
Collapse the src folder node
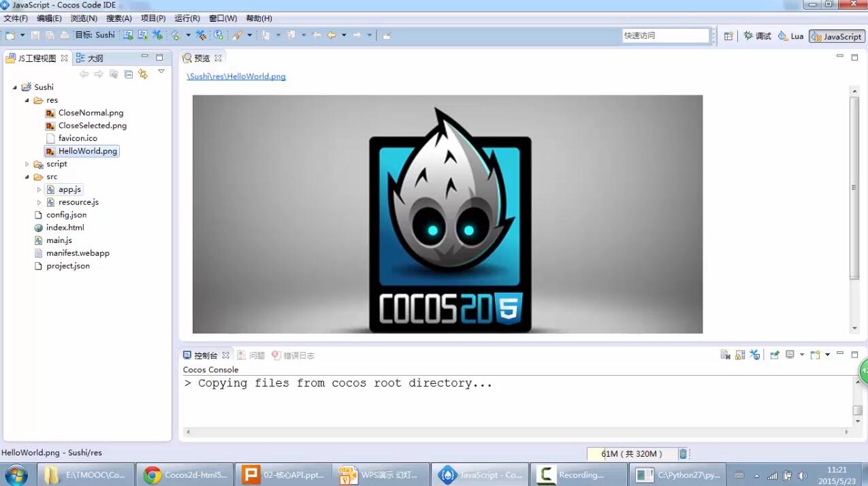[x=27, y=177]
